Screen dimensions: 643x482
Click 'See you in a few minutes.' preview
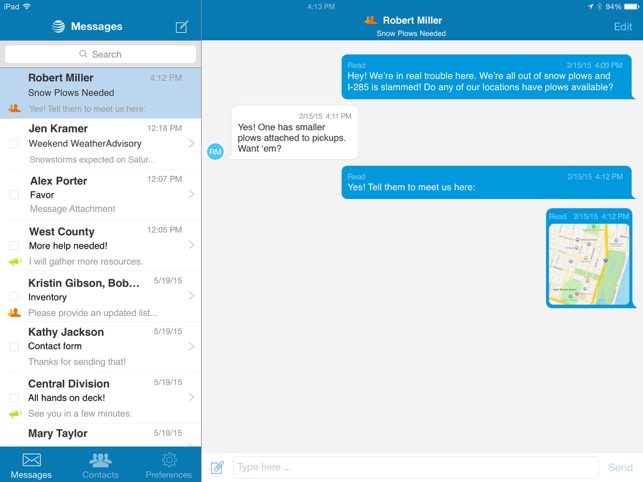point(80,413)
